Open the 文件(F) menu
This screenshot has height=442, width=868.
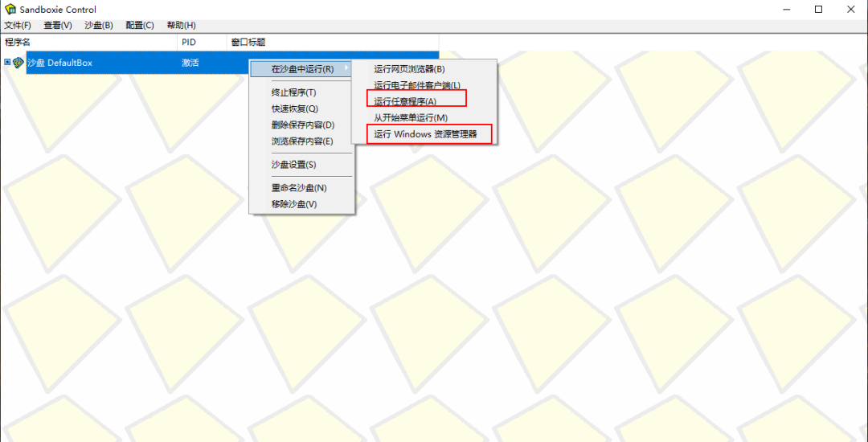pos(18,25)
